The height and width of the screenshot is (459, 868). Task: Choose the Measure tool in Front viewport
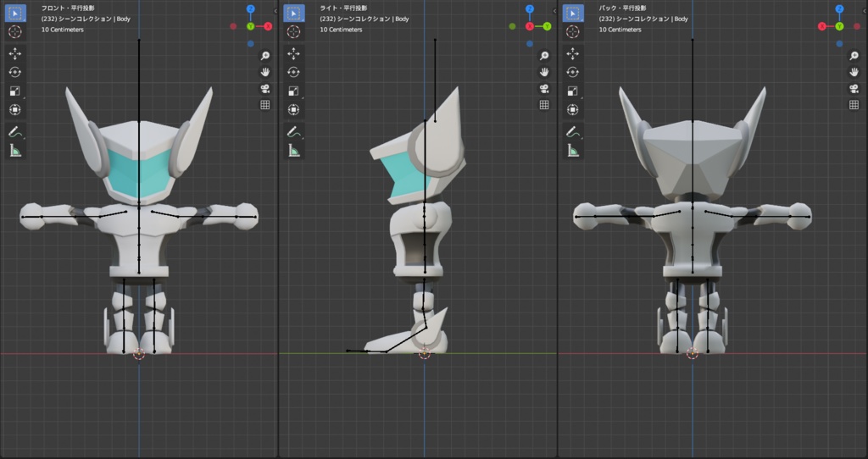[x=15, y=150]
